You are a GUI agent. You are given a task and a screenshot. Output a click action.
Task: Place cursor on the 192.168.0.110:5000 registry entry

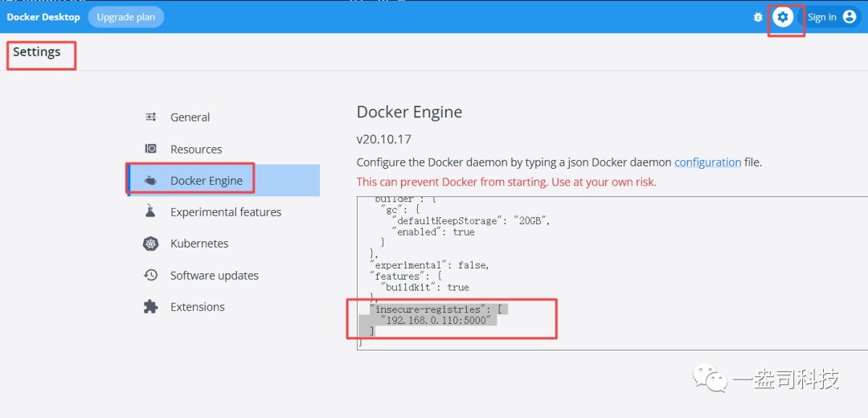point(439,320)
